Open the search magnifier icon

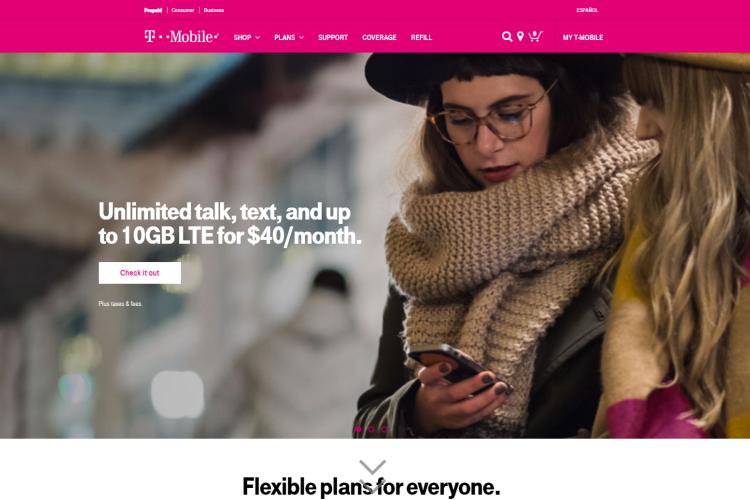[x=507, y=36]
